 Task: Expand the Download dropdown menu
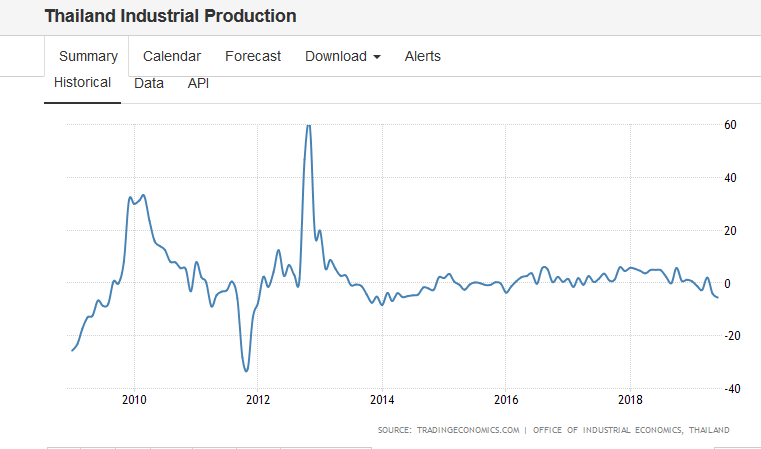click(343, 56)
